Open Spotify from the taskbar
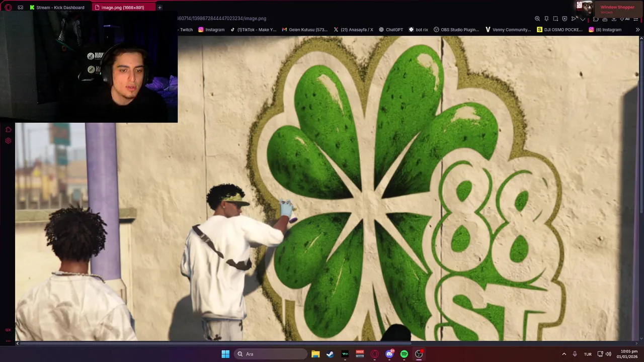The height and width of the screenshot is (362, 644). [404, 354]
